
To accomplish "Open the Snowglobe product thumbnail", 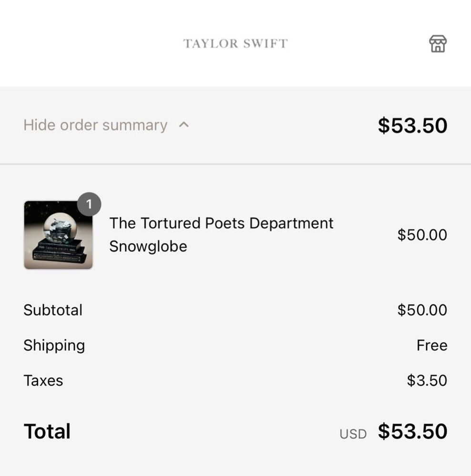I will point(58,235).
